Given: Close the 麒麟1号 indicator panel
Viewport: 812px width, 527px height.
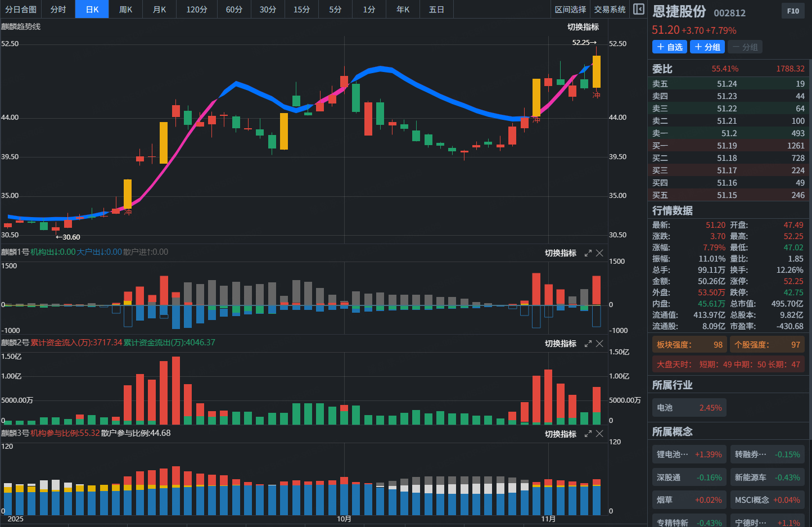Looking at the screenshot, I should [x=599, y=253].
